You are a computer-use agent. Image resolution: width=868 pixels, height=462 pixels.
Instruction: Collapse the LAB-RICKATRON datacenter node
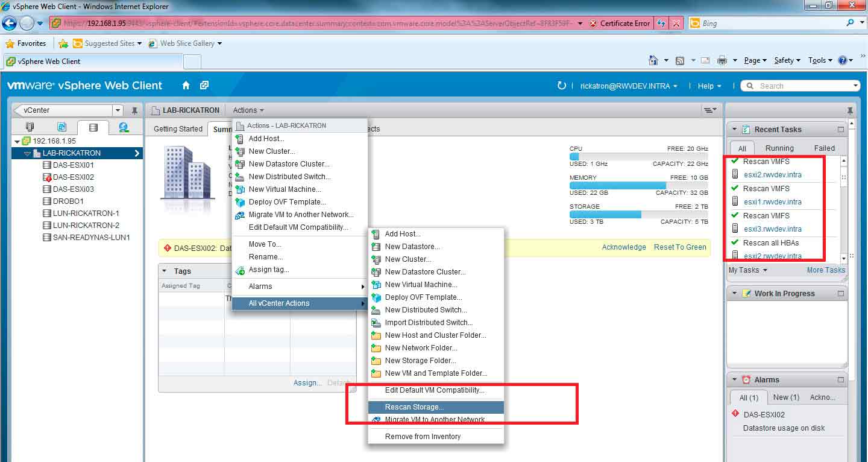click(28, 153)
